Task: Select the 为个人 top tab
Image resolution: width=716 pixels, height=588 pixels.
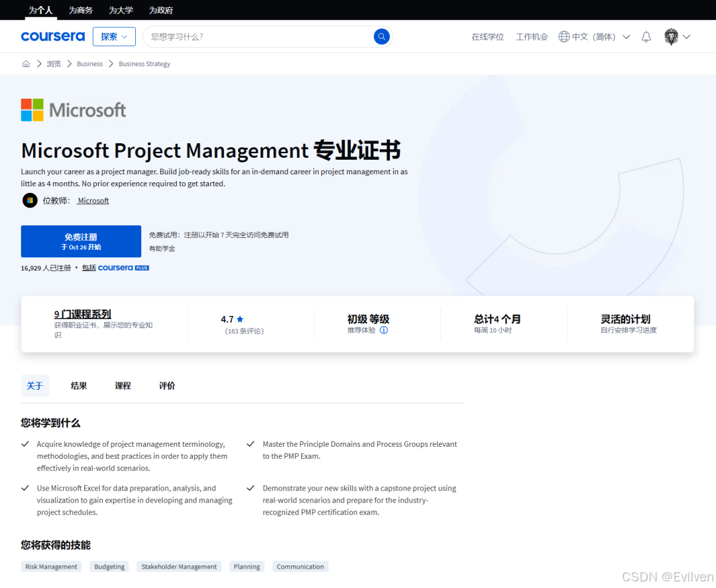Action: tap(40, 10)
